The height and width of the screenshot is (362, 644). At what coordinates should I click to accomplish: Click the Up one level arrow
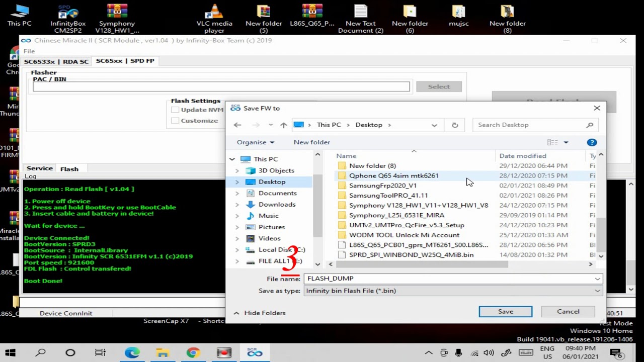click(x=284, y=125)
